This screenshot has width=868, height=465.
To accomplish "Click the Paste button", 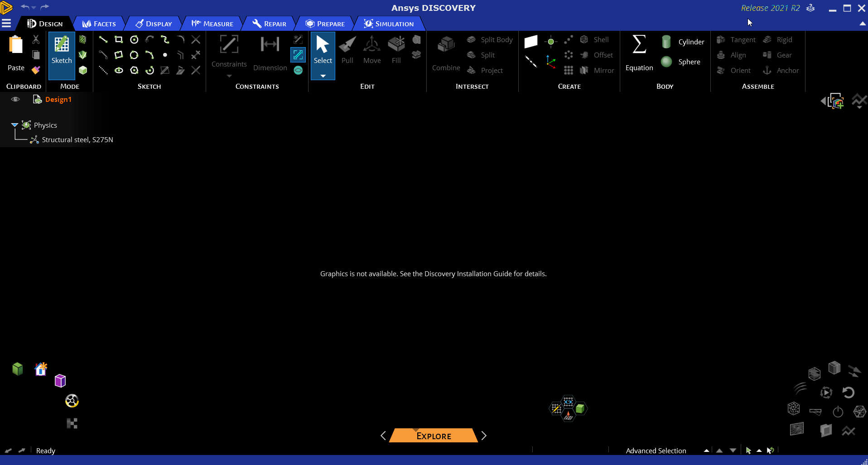I will pyautogui.click(x=16, y=53).
